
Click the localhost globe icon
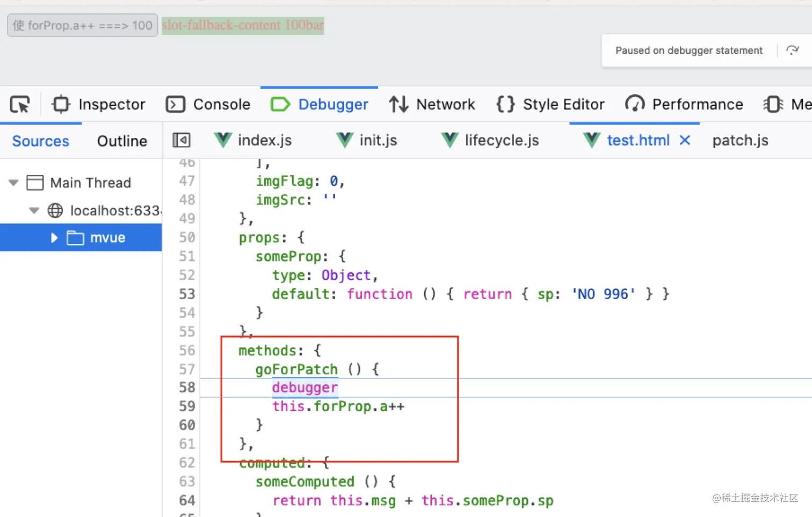click(x=55, y=210)
